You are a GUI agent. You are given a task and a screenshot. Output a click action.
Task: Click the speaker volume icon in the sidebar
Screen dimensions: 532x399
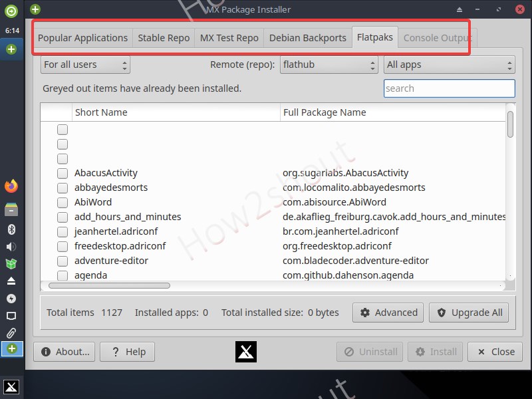tap(11, 247)
